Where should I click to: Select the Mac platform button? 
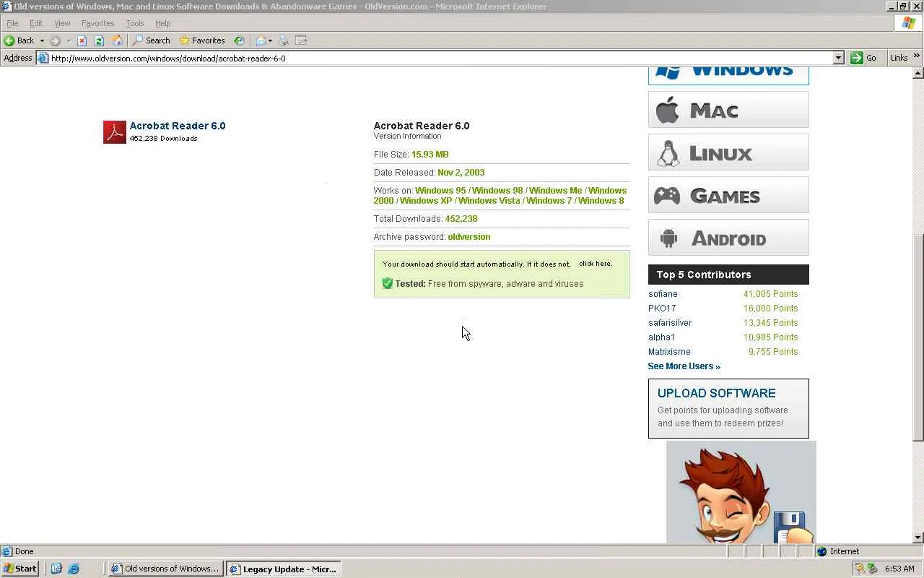pyautogui.click(x=728, y=110)
